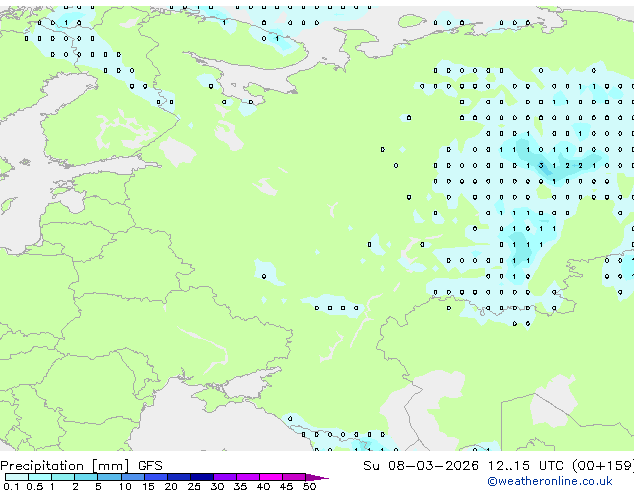Click the 45–50 mm legend color swatch
The height and width of the screenshot is (490, 634).
[294, 477]
